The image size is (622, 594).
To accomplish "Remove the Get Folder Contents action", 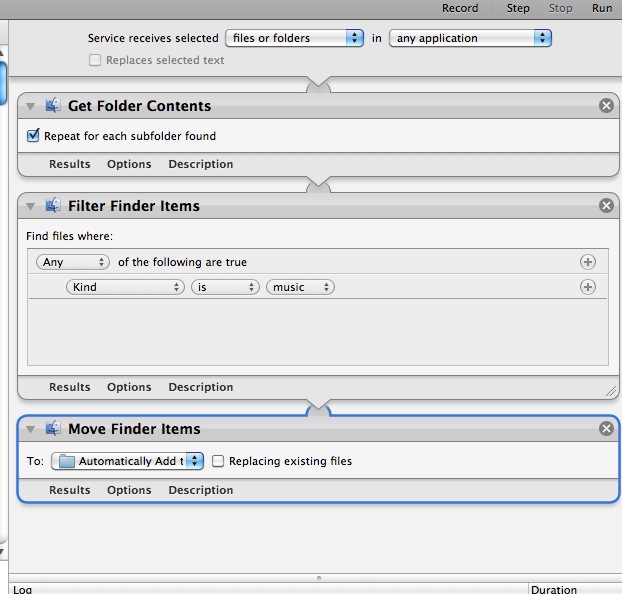I will 606,106.
